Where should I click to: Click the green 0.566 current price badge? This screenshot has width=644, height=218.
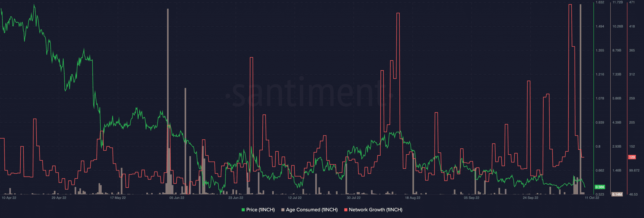pos(600,187)
